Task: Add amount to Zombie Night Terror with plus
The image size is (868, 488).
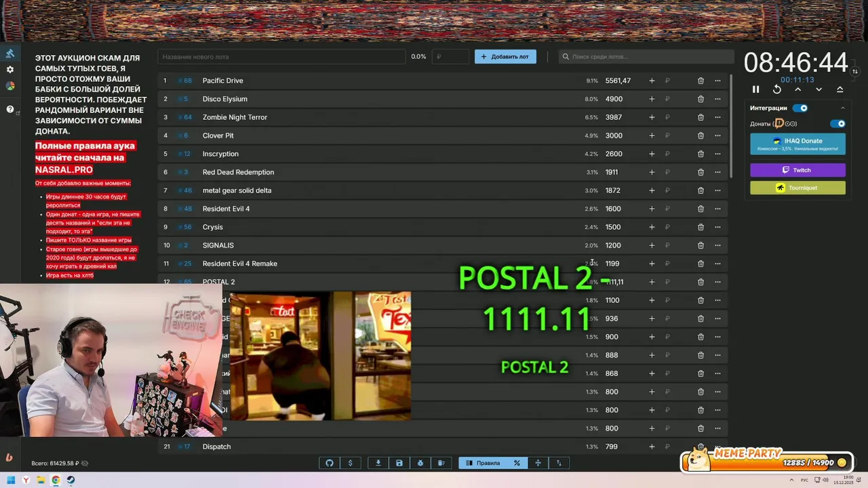Action: tap(652, 117)
